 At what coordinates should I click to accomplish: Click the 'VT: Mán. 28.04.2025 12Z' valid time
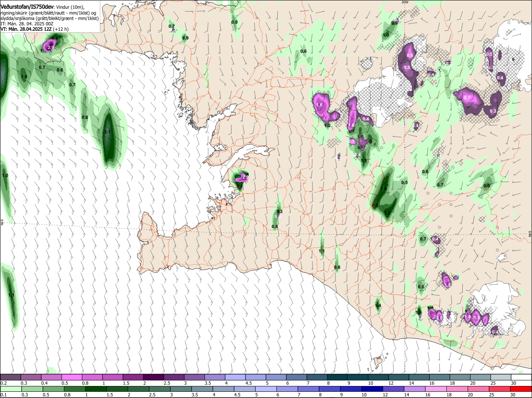pyautogui.click(x=26, y=29)
